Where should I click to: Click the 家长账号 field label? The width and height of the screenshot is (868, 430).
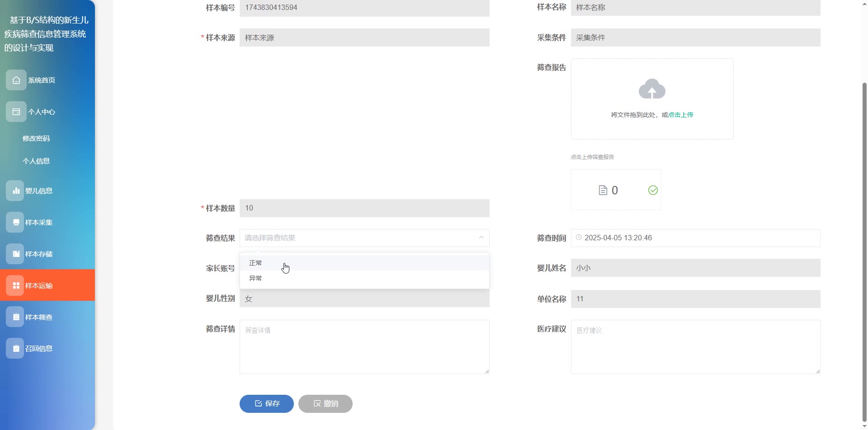220,268
